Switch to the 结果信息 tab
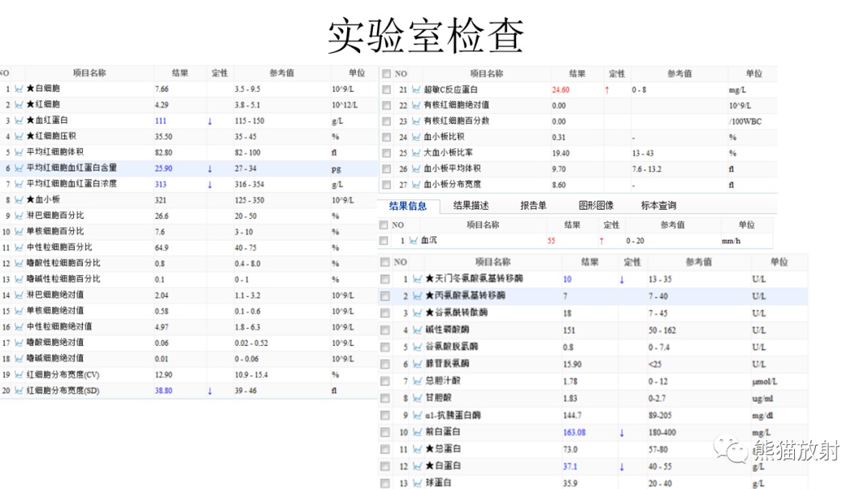Image resolution: width=868 pixels, height=489 pixels. 408,206
